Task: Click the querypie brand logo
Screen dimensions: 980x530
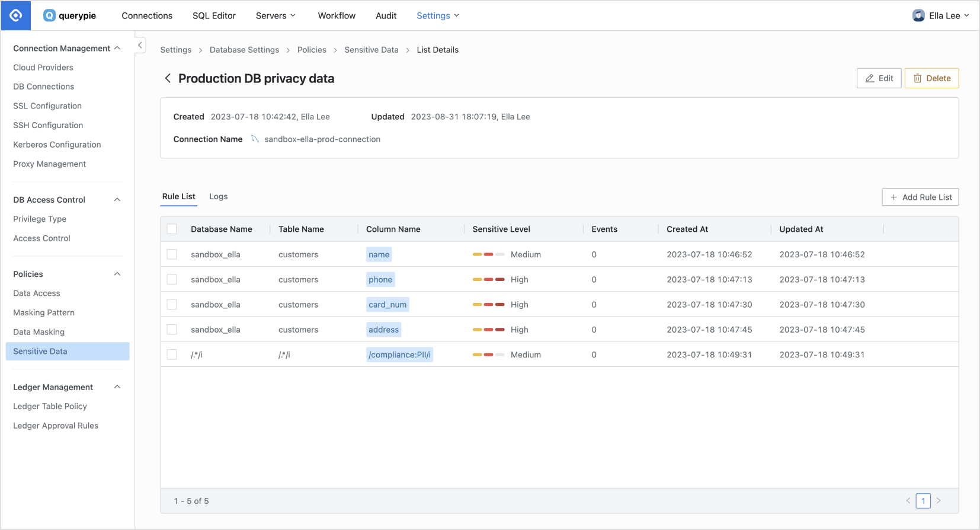Action: coord(69,15)
